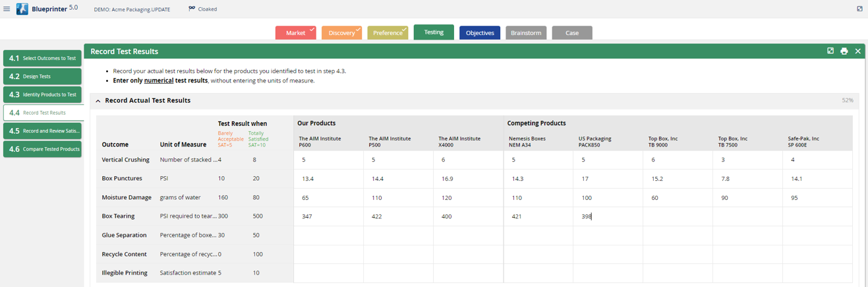Click Vertical Crushing cell for Top Box TB 7500
Viewport: 868px width, 287px height.
point(747,160)
